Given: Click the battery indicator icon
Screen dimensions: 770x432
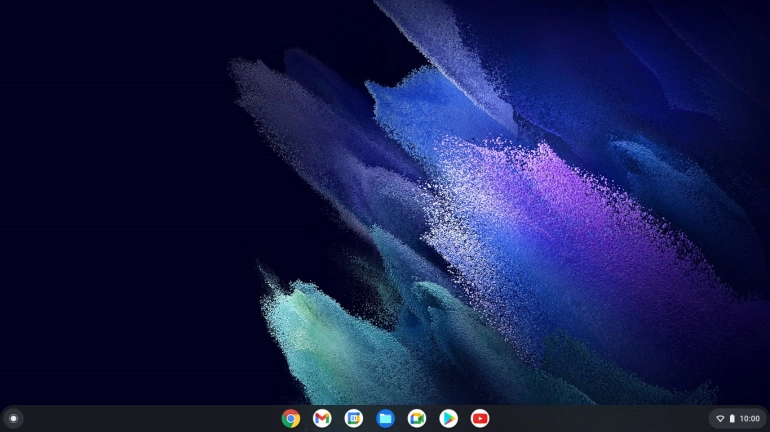Looking at the screenshot, I should 732,418.
